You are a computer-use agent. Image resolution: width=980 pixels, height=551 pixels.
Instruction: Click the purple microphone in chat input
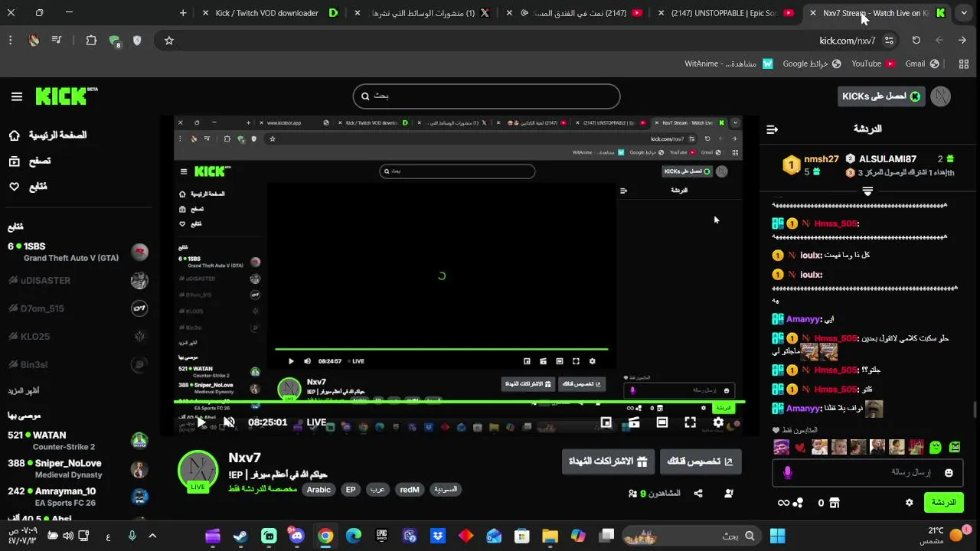point(788,473)
